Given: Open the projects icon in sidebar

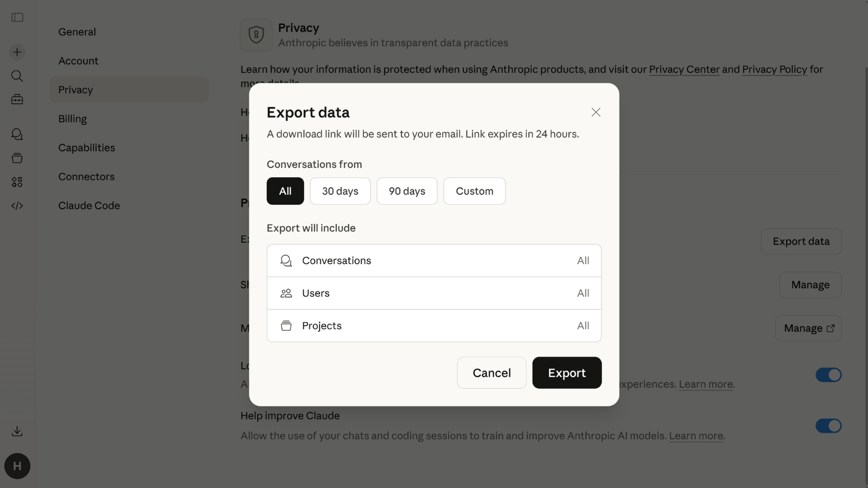Looking at the screenshot, I should tap(17, 158).
